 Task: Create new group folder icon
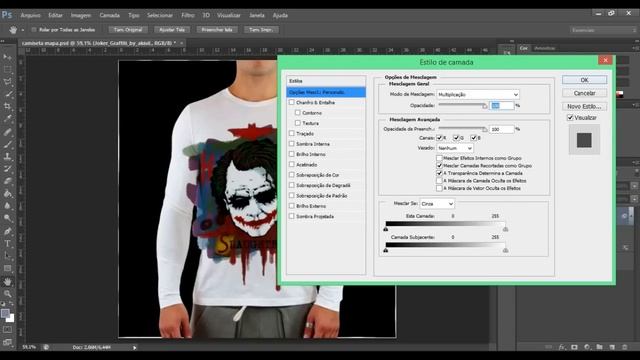[599, 347]
